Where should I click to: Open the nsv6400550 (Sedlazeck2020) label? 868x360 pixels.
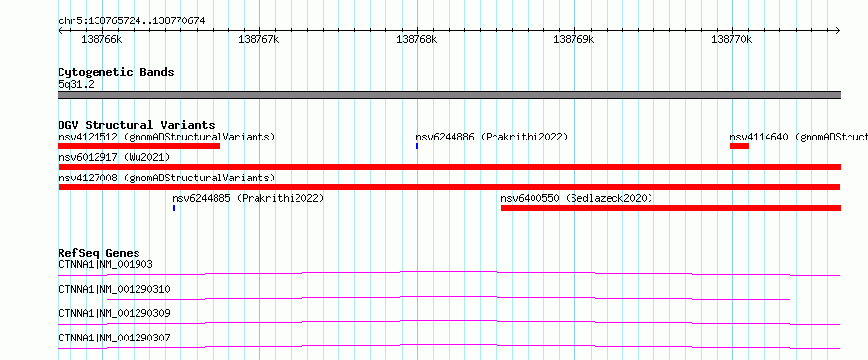(x=576, y=198)
